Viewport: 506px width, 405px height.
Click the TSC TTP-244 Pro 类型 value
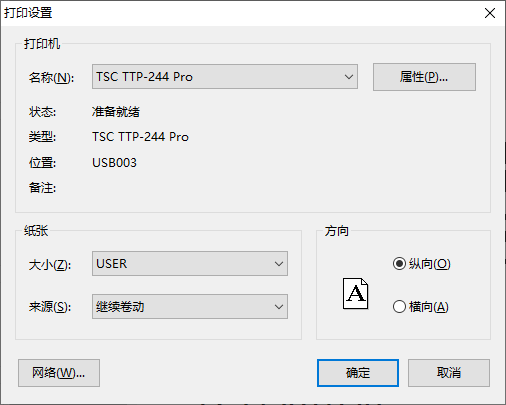point(140,137)
